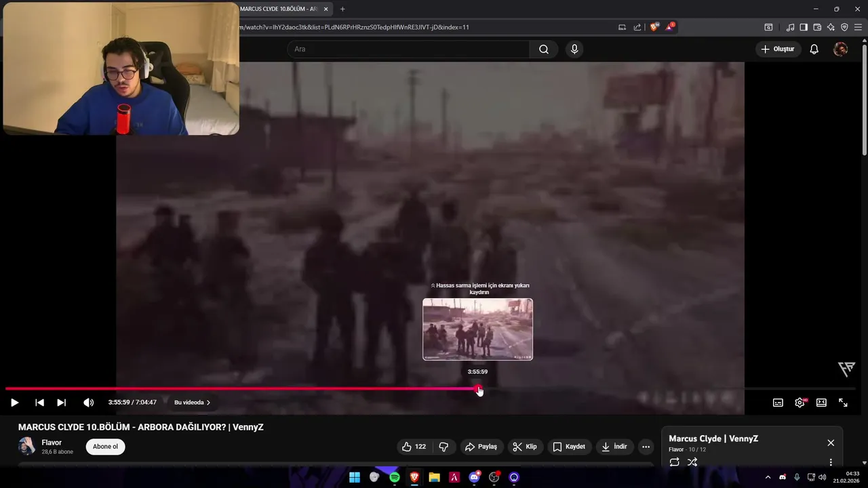Close the MARCUS CLYDE 10.BÖLÜM tab
Image resolution: width=868 pixels, height=488 pixels.
click(326, 9)
